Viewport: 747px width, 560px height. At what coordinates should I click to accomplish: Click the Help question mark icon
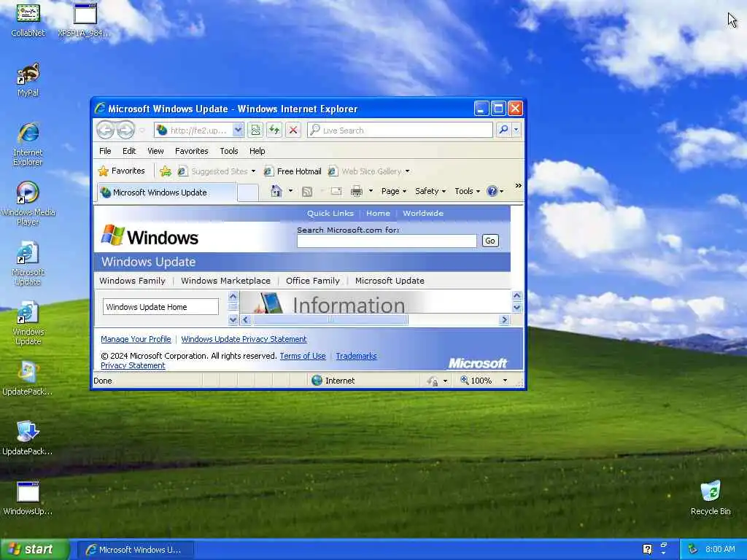pyautogui.click(x=492, y=192)
